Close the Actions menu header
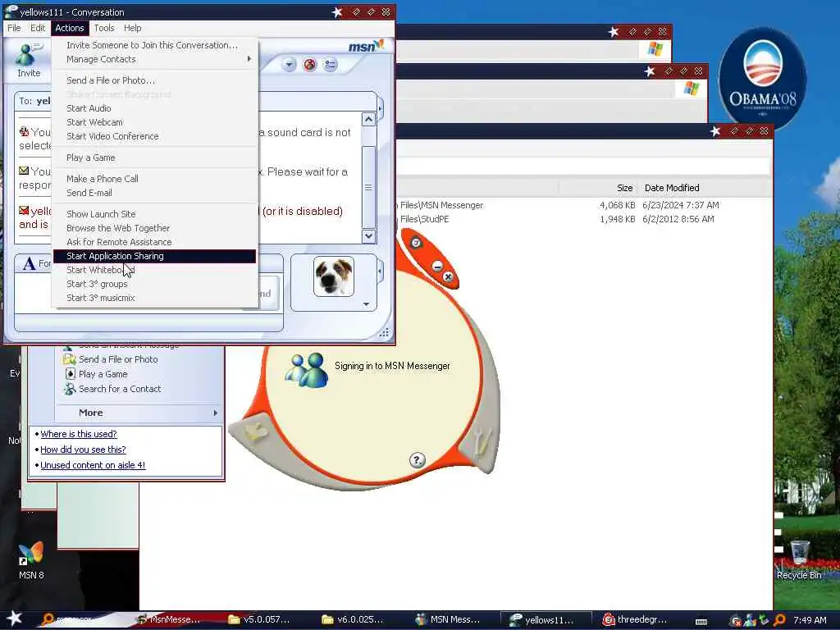Viewport: 840px width, 630px height. point(70,28)
